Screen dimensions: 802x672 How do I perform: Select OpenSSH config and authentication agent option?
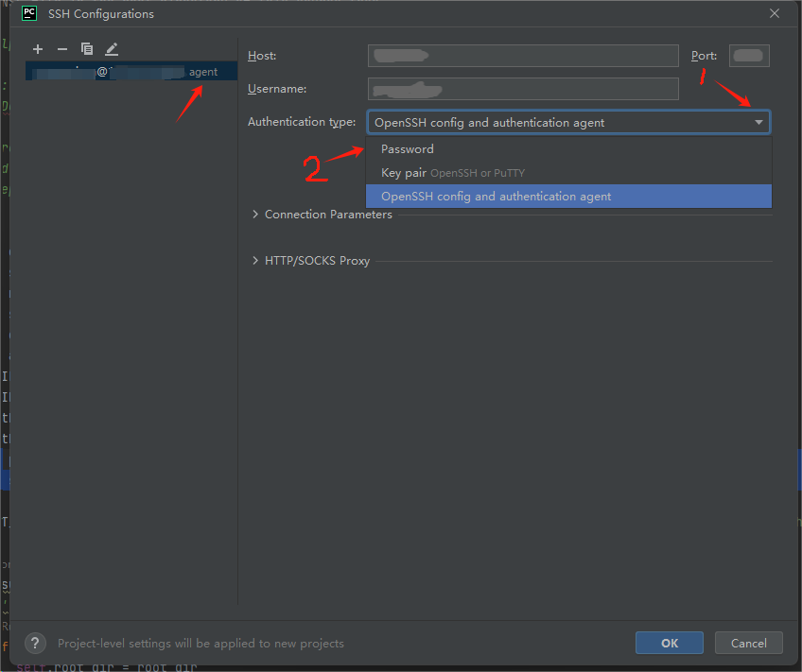click(x=568, y=197)
